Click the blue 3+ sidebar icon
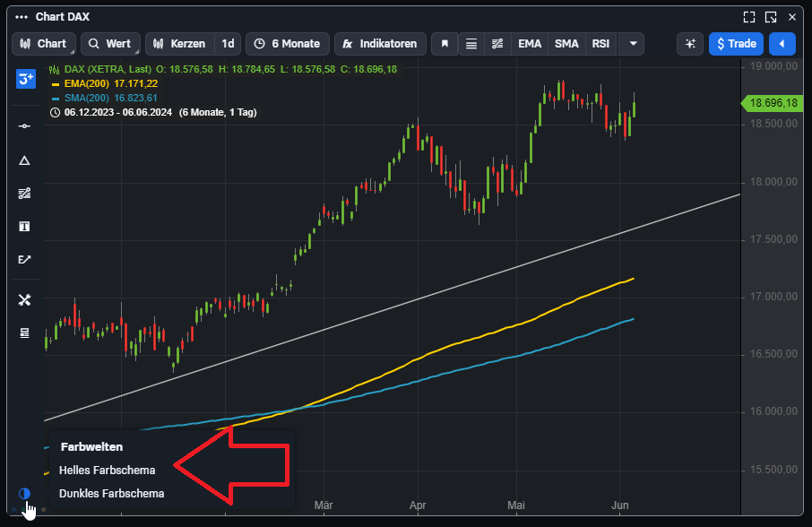The height and width of the screenshot is (527, 812). 26,79
